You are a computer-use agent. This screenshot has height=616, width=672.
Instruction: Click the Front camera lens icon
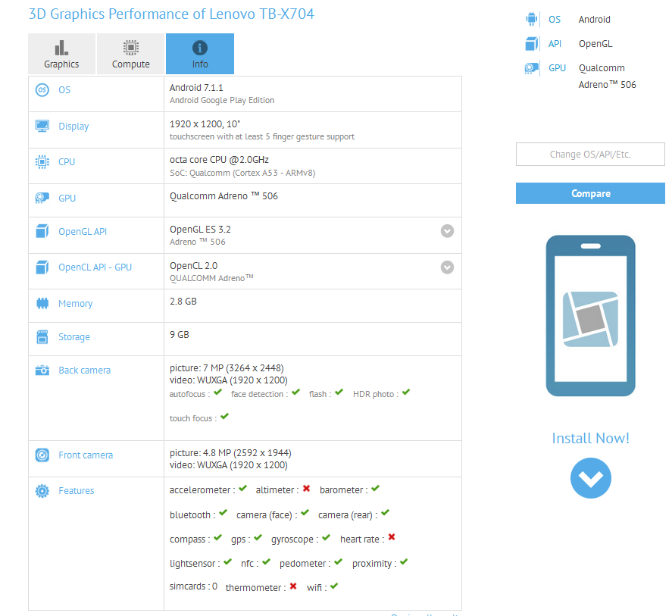pyautogui.click(x=42, y=455)
